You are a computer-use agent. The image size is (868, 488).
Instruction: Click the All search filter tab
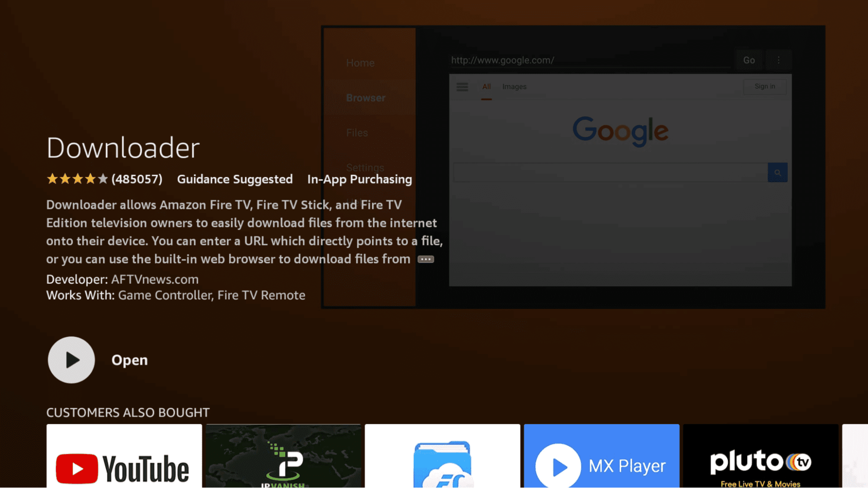coord(486,86)
